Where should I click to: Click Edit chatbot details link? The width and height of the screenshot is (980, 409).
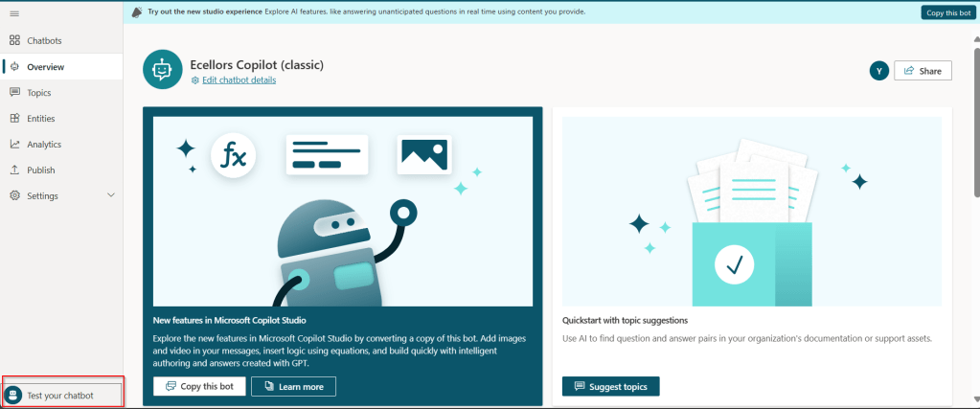coord(239,80)
